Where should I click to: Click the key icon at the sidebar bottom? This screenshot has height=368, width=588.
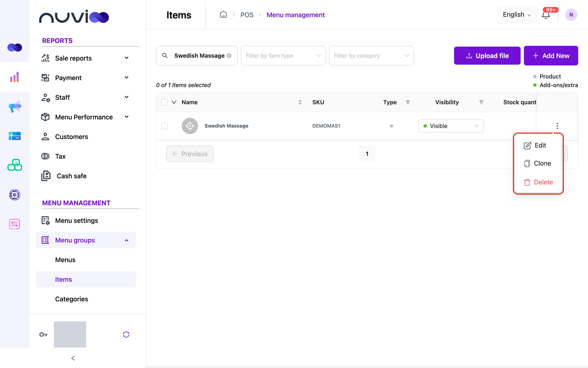coord(43,334)
